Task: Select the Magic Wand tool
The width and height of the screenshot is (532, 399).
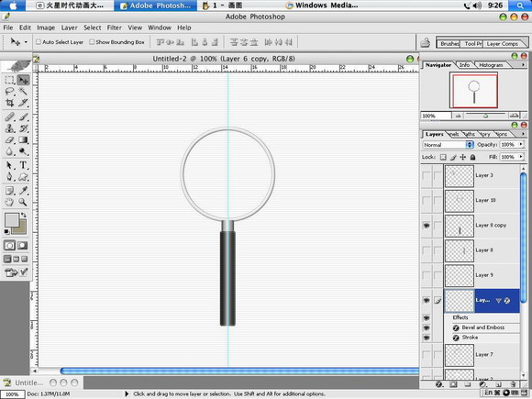Action: coord(23,92)
